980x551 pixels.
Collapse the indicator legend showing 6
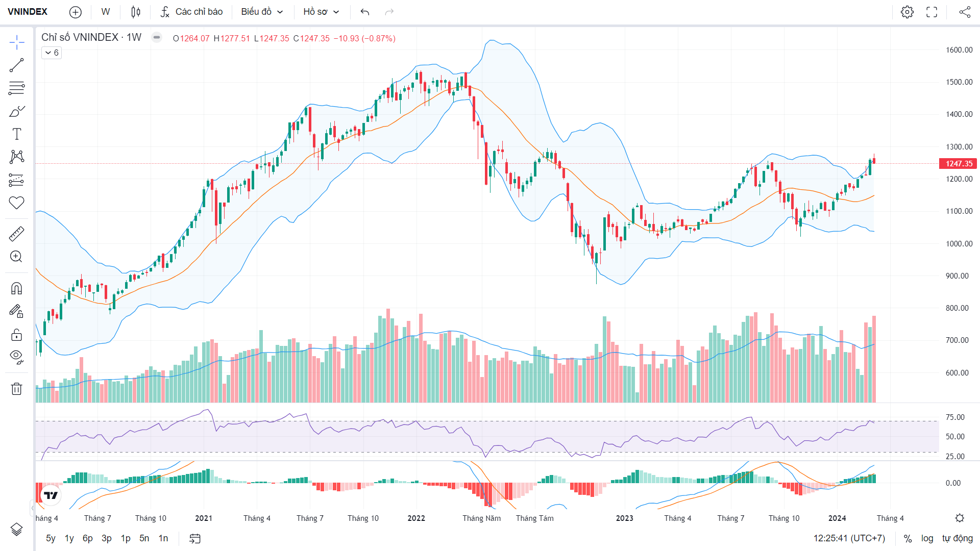click(52, 53)
